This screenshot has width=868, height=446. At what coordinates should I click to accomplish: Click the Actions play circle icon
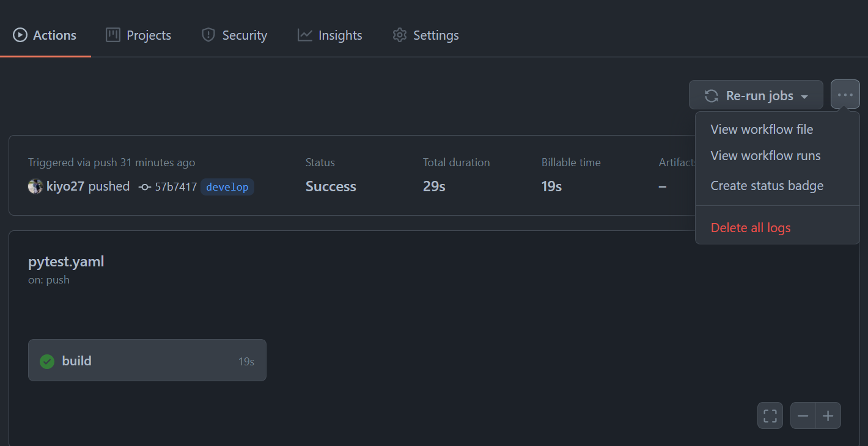click(19, 34)
